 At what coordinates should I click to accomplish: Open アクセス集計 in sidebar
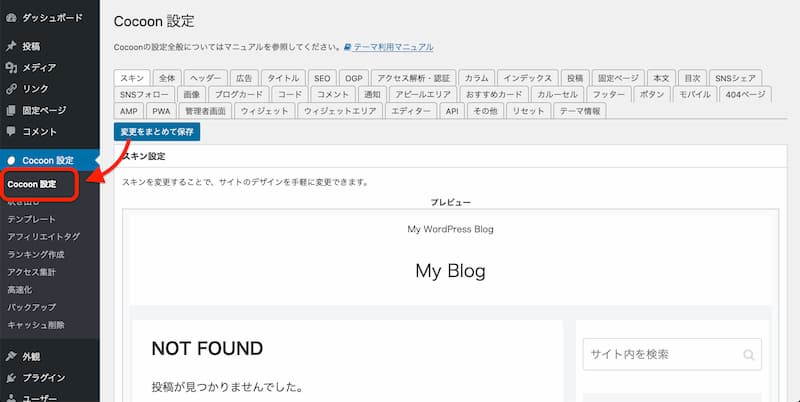point(32,272)
